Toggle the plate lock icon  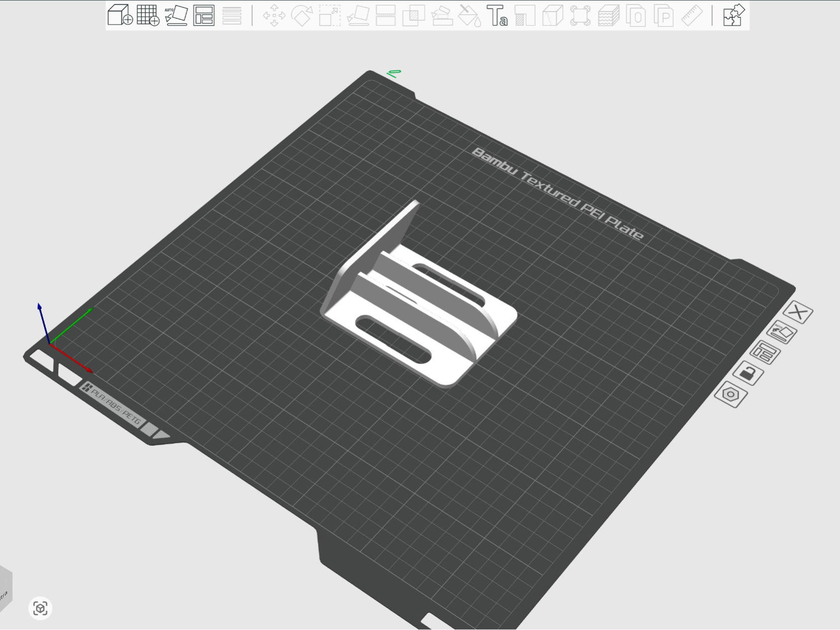[748, 374]
